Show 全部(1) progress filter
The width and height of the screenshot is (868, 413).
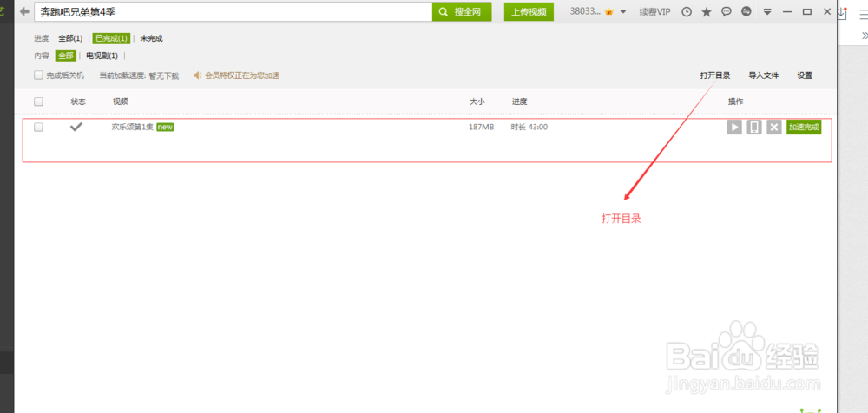pyautogui.click(x=70, y=38)
